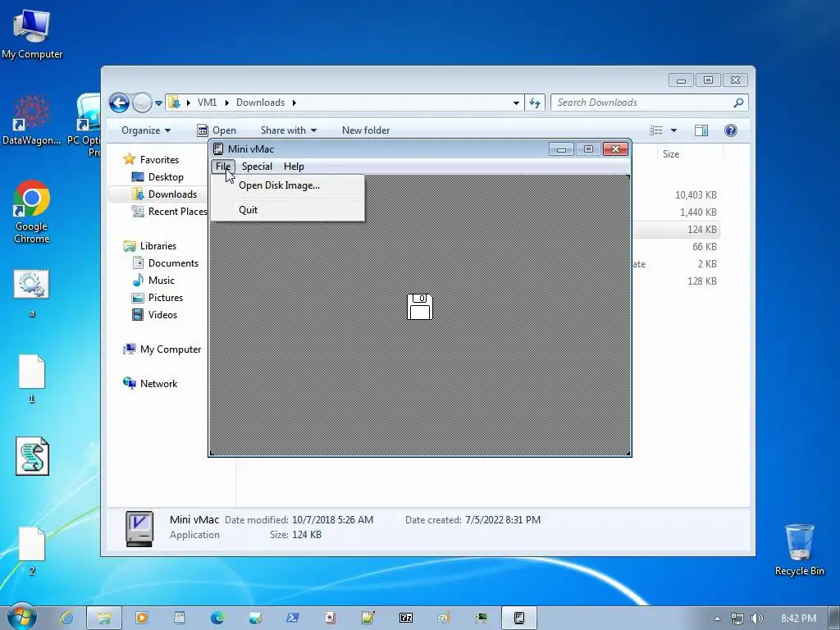This screenshot has height=630, width=840.
Task: Select Recent Places in navigation pane
Action: [x=177, y=212]
